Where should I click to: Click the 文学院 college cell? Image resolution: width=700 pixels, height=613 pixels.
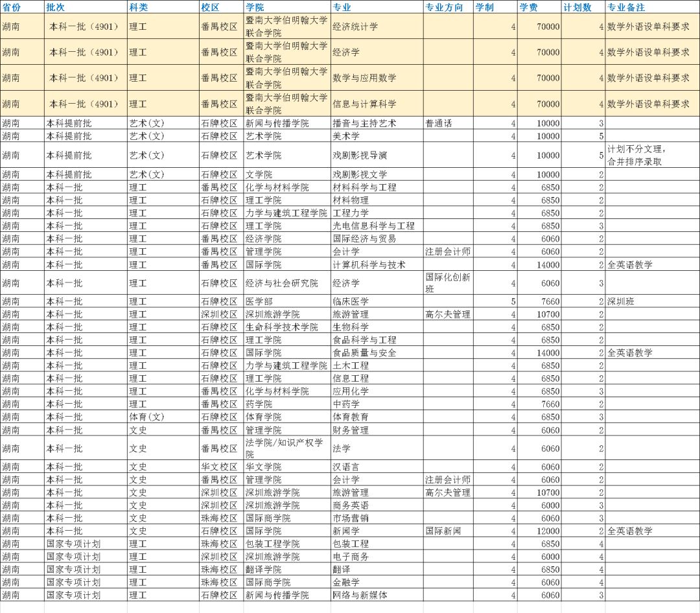coord(286,174)
